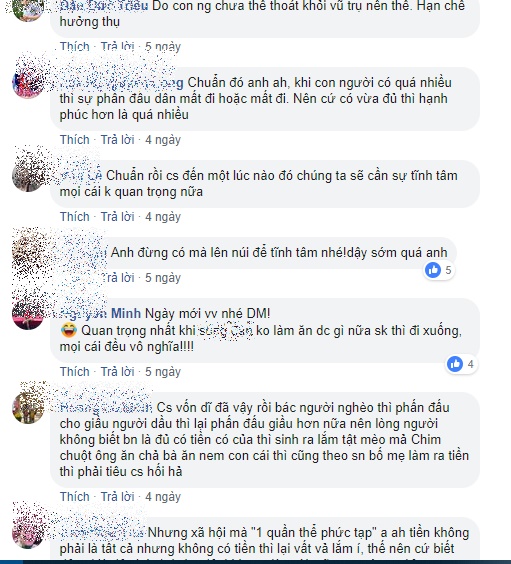511x564 pixels.
Task: Open avatar beside the 'Nhưng xã hội' comment
Action: tap(28, 533)
